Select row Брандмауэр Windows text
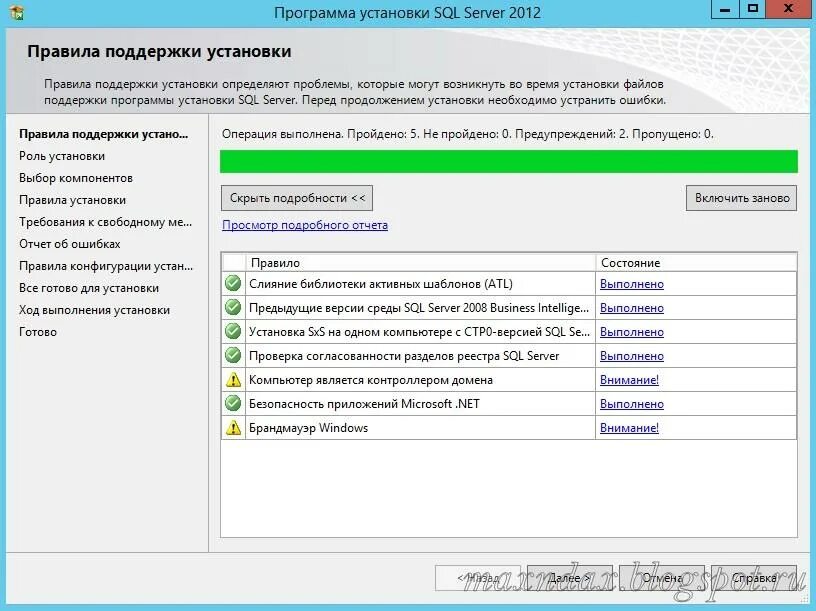The width and height of the screenshot is (816, 611). point(309,428)
